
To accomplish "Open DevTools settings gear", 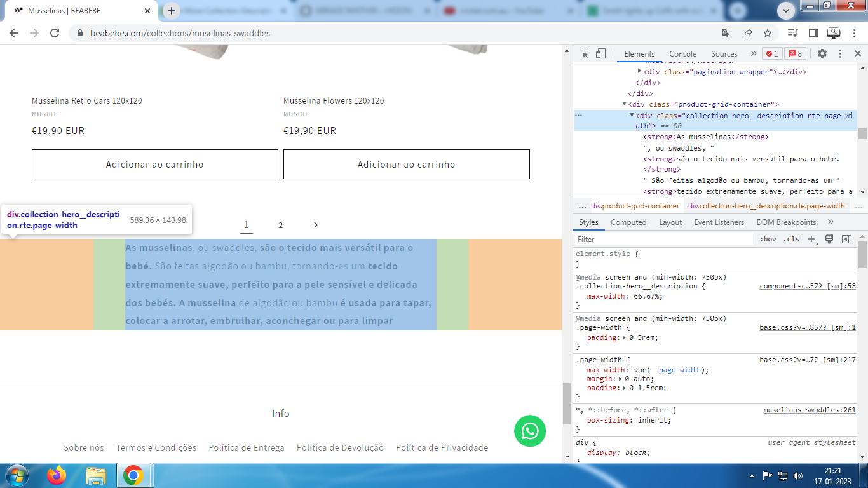I will pos(822,54).
